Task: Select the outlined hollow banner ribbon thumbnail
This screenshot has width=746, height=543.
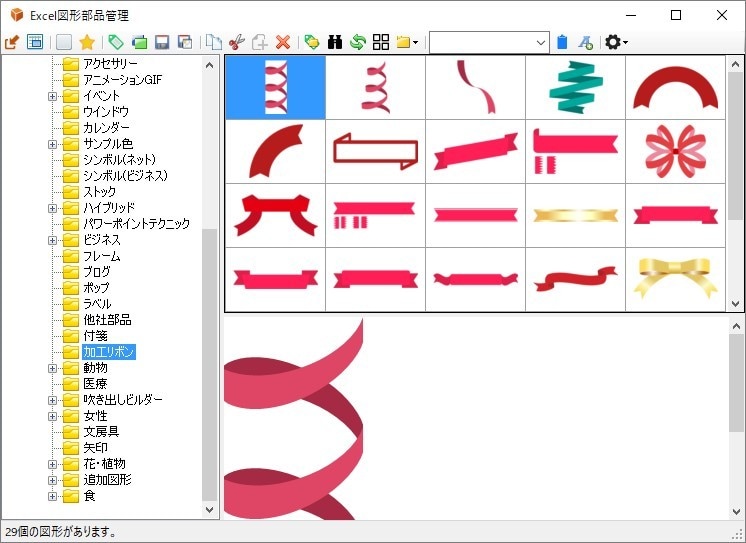Action: (375, 151)
